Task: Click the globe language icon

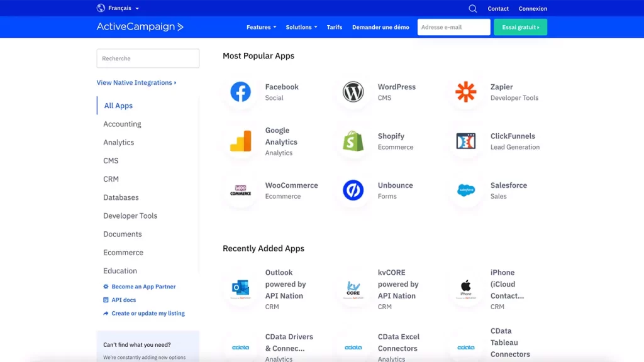Action: point(101,8)
